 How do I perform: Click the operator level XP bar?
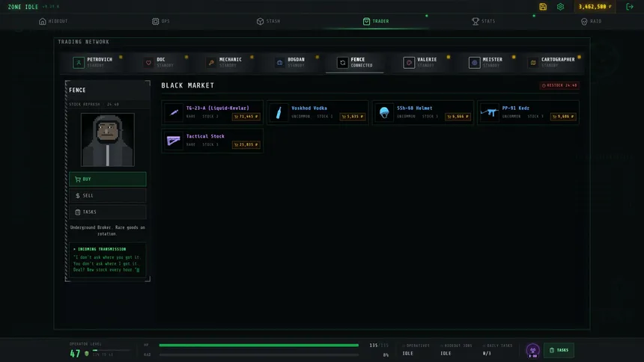pyautogui.click(x=111, y=350)
